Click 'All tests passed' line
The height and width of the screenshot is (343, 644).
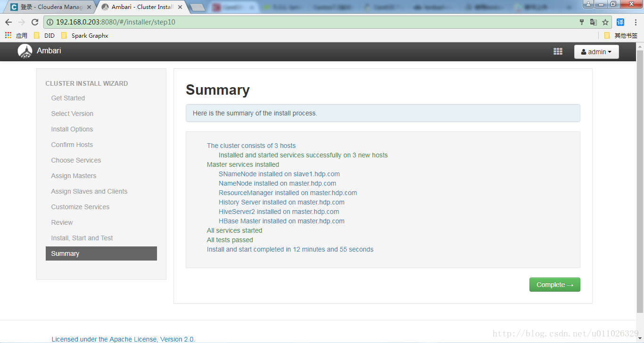point(230,240)
